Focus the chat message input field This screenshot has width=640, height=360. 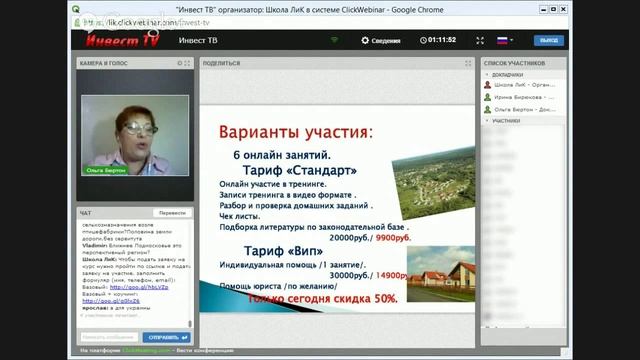(x=109, y=337)
